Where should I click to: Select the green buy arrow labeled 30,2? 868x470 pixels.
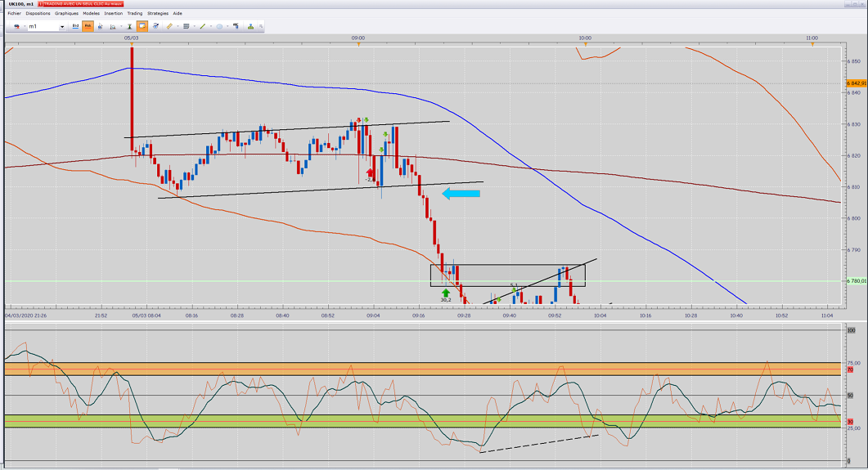point(446,293)
